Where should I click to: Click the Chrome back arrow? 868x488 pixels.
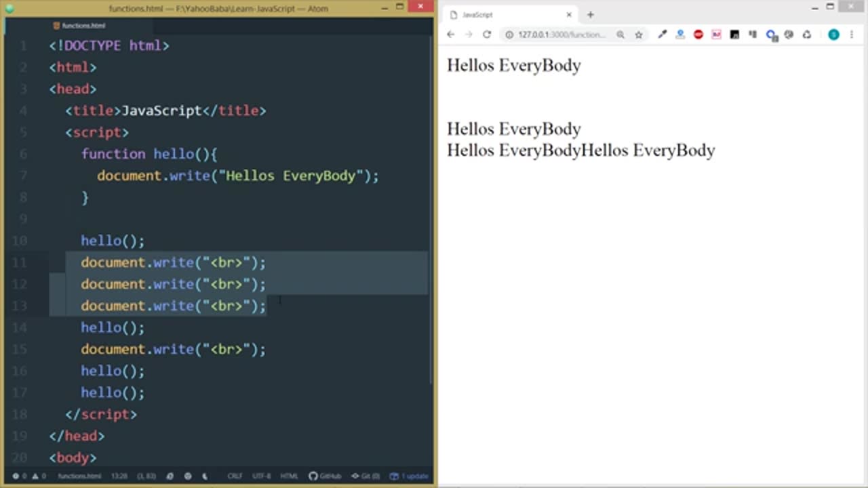(450, 35)
